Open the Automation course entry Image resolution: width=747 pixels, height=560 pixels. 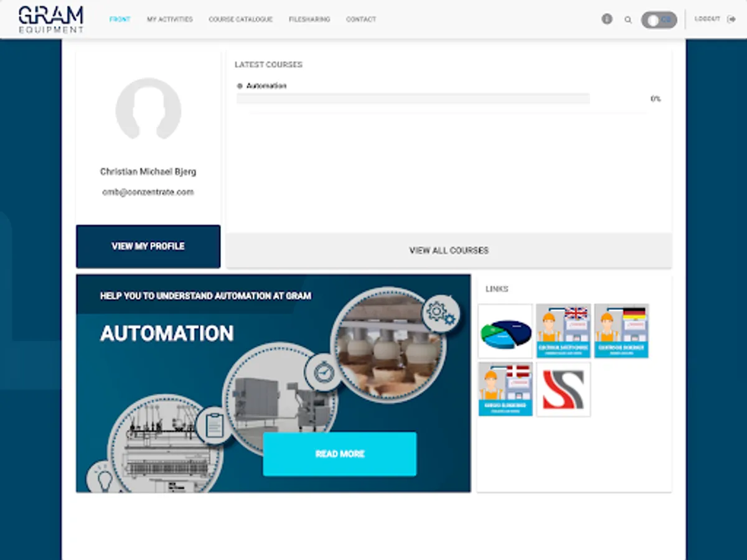[x=266, y=86]
